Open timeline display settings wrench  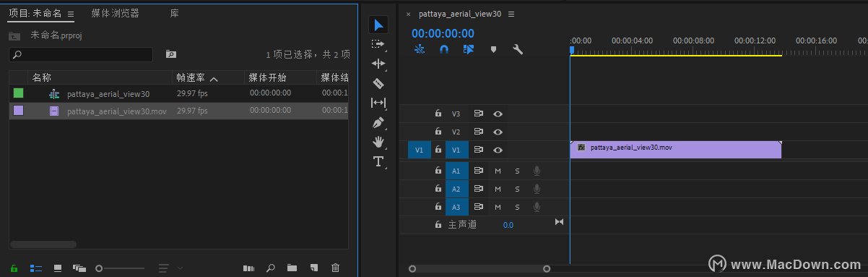pyautogui.click(x=518, y=49)
